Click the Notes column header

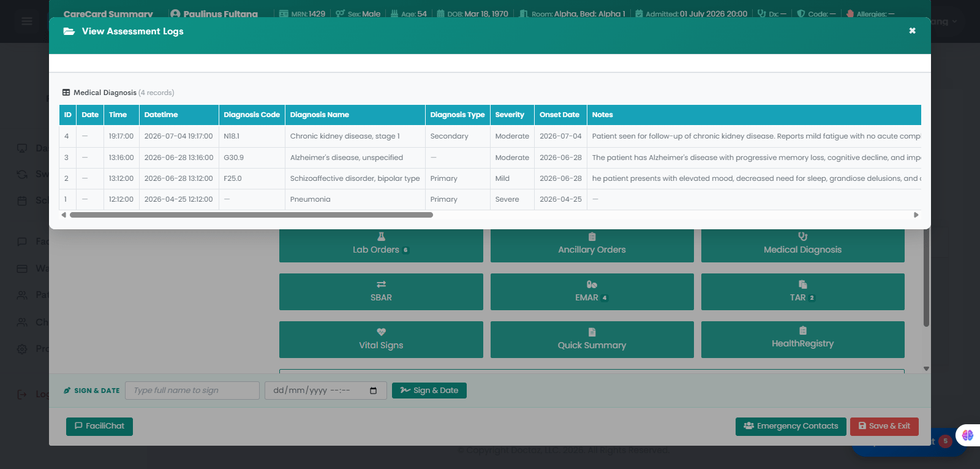(754, 115)
